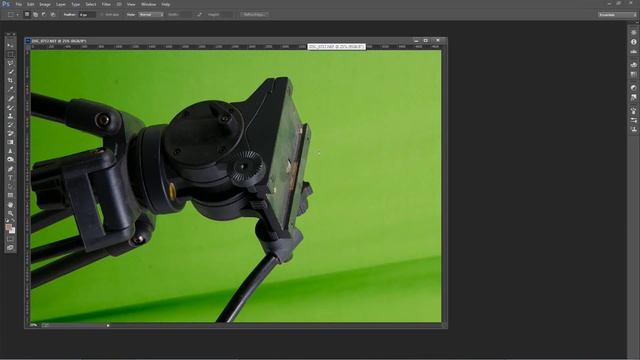Select the History Brush tool

click(11, 125)
